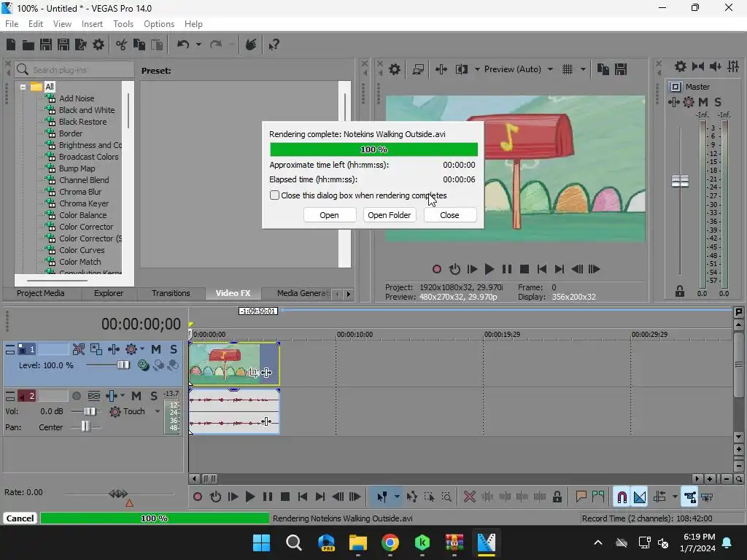Open Preview (Auto) quality dropdown
The height and width of the screenshot is (560, 747).
pos(550,69)
